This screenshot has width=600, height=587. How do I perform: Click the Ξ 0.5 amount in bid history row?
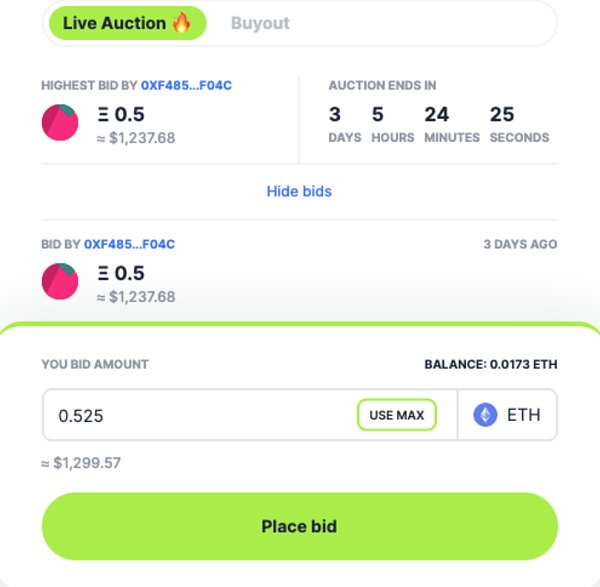[120, 273]
